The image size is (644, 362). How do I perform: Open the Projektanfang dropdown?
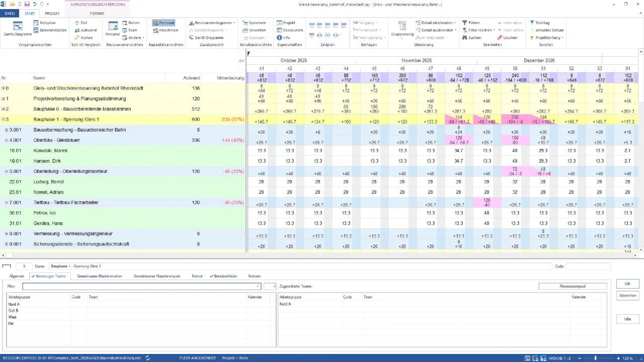(x=546, y=38)
